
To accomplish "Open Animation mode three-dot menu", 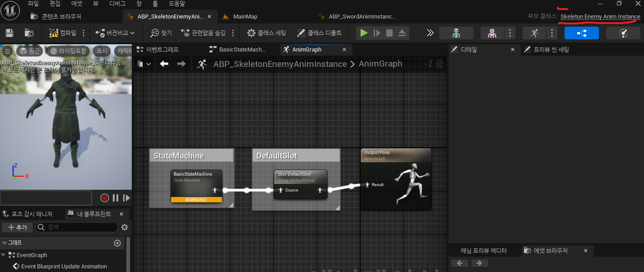I will coord(551,33).
